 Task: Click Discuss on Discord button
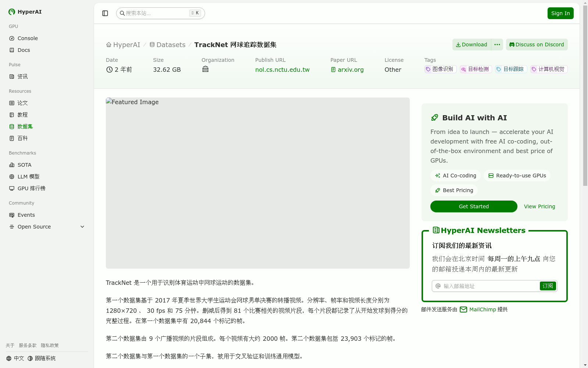[537, 45]
